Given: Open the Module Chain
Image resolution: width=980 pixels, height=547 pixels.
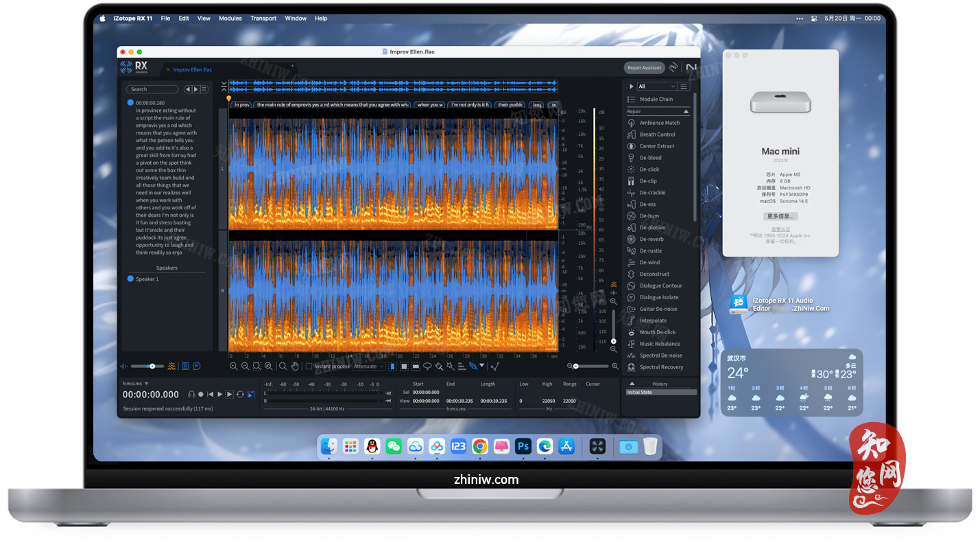Looking at the screenshot, I should pos(650,100).
